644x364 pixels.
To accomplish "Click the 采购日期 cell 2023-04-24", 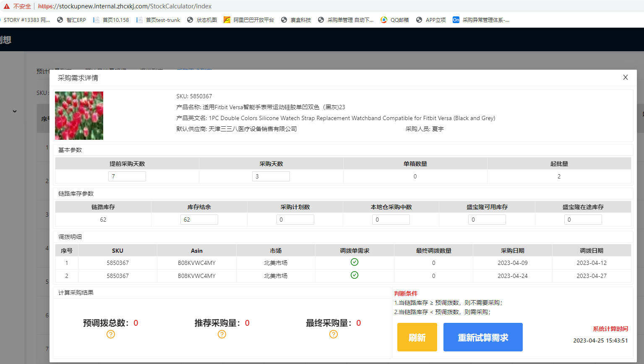I will point(513,276).
